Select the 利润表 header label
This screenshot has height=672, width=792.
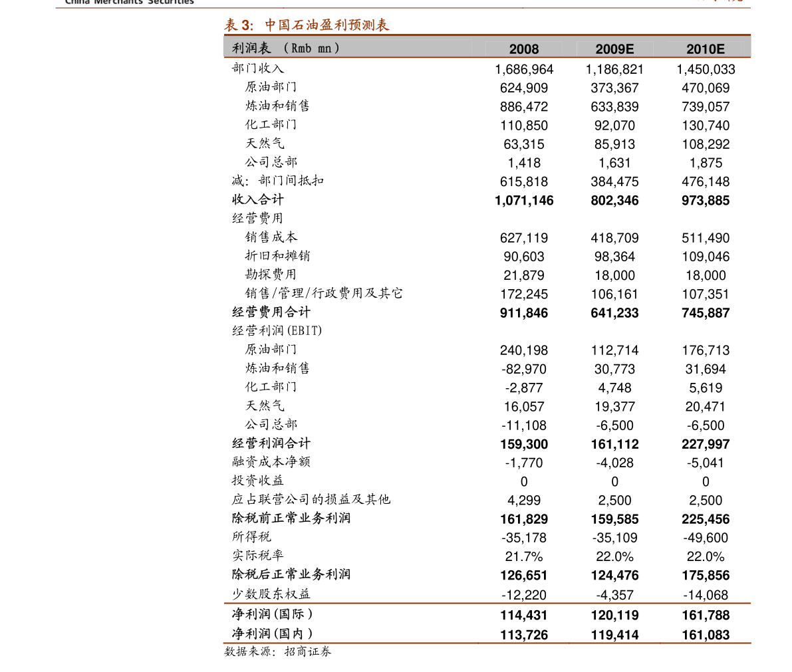point(251,48)
